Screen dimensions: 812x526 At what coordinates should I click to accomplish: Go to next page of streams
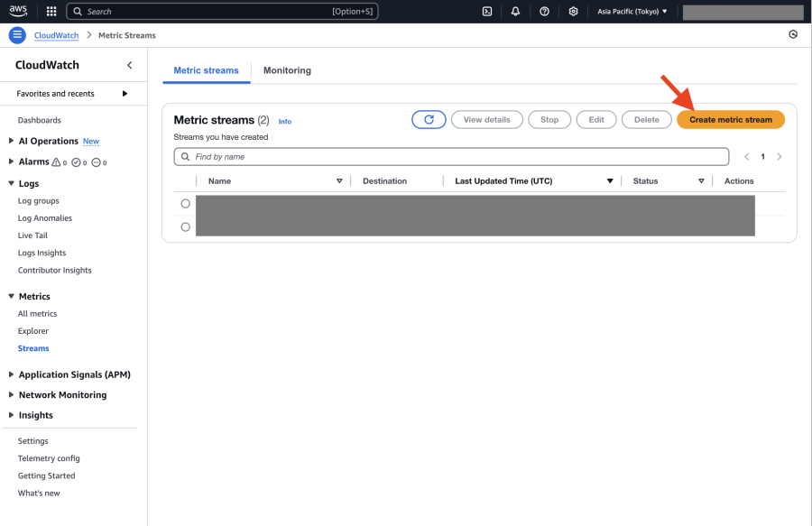(x=779, y=156)
